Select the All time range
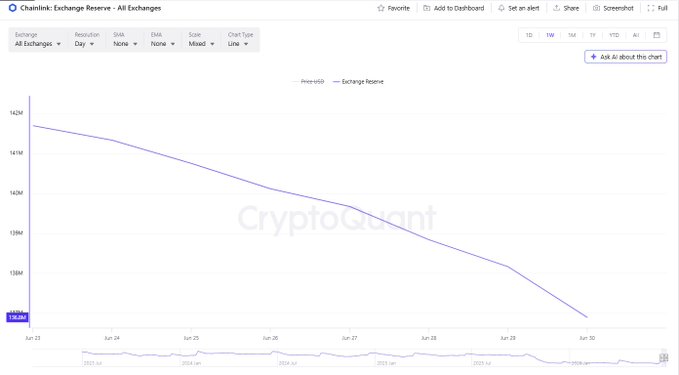This screenshot has width=679, height=375. 636,35
